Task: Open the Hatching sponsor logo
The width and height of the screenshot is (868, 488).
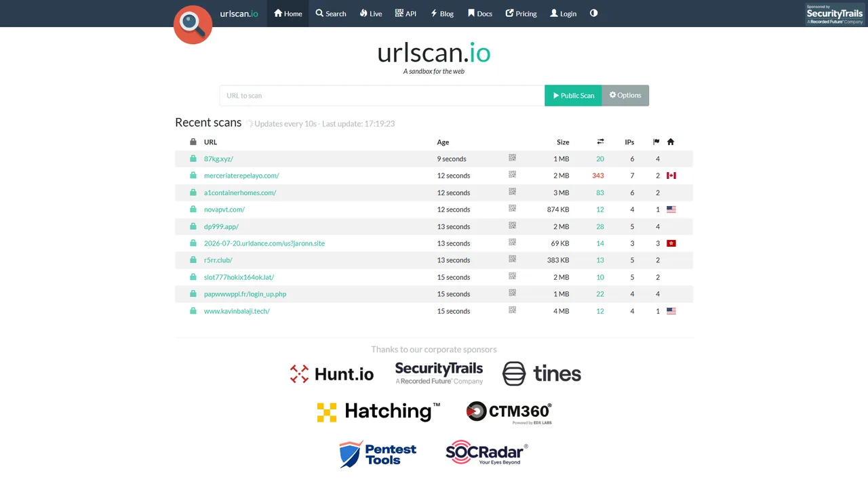Action: (x=378, y=411)
